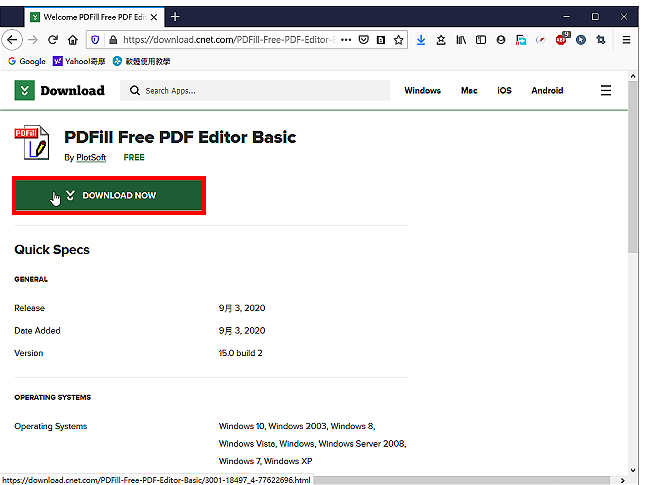Open the Library books icon in toolbar
This screenshot has height=485, width=657.
pos(461,40)
